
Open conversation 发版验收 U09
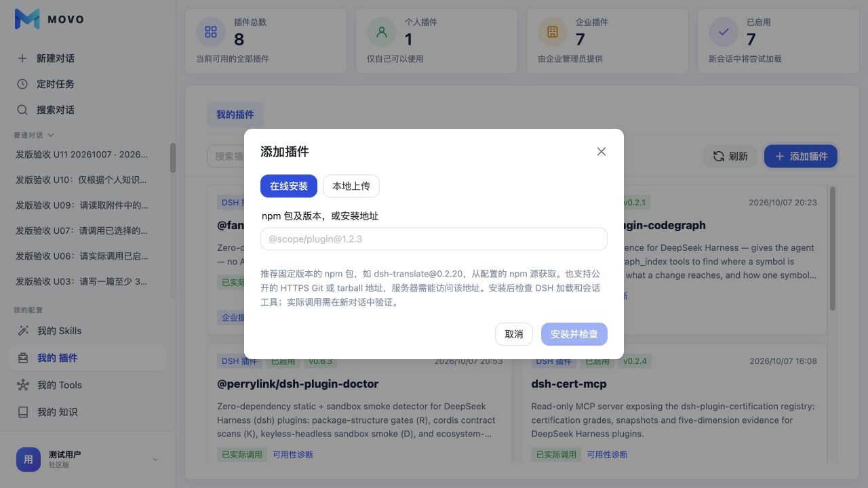click(x=81, y=205)
